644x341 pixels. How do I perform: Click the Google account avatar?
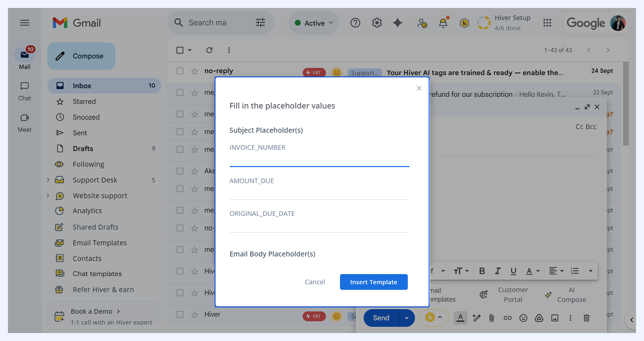[x=618, y=23]
